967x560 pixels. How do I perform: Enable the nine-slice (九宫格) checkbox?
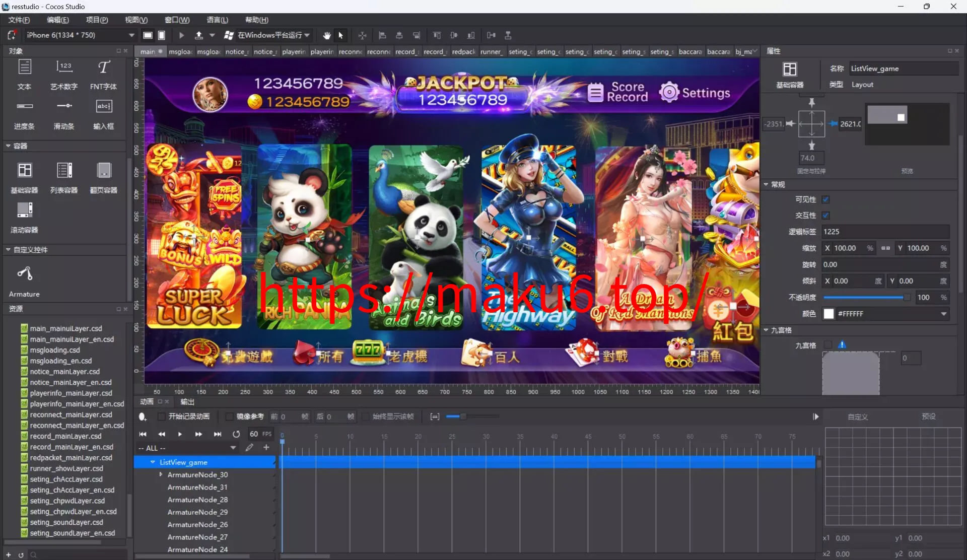827,345
